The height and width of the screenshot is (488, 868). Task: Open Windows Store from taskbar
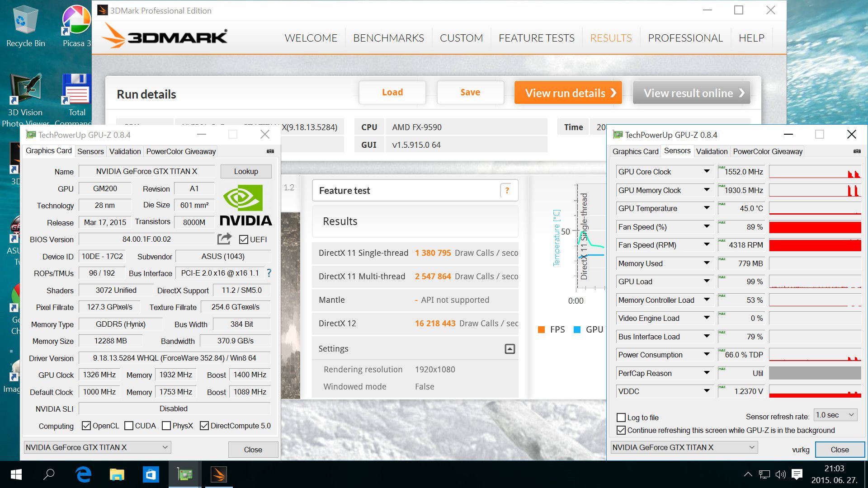coord(151,474)
